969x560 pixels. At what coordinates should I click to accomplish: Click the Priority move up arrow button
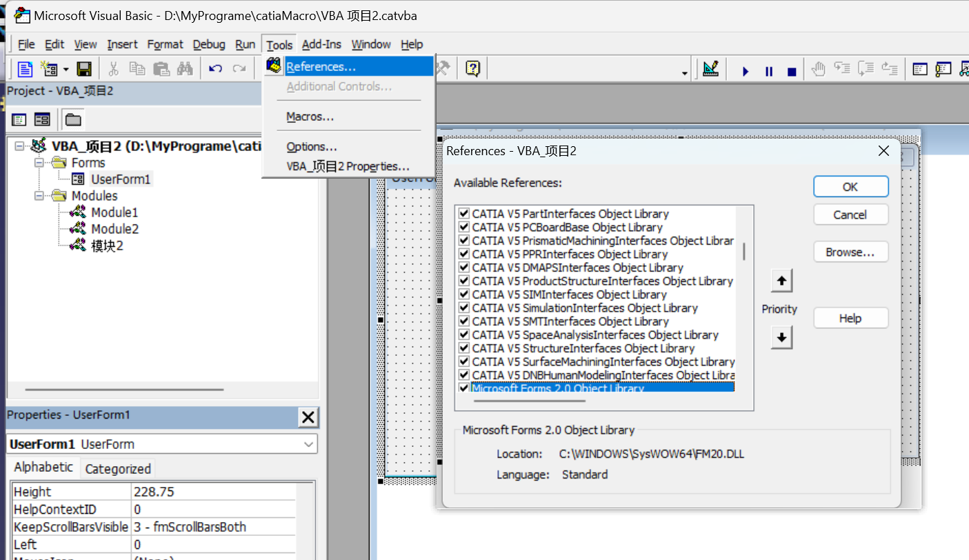tap(781, 281)
